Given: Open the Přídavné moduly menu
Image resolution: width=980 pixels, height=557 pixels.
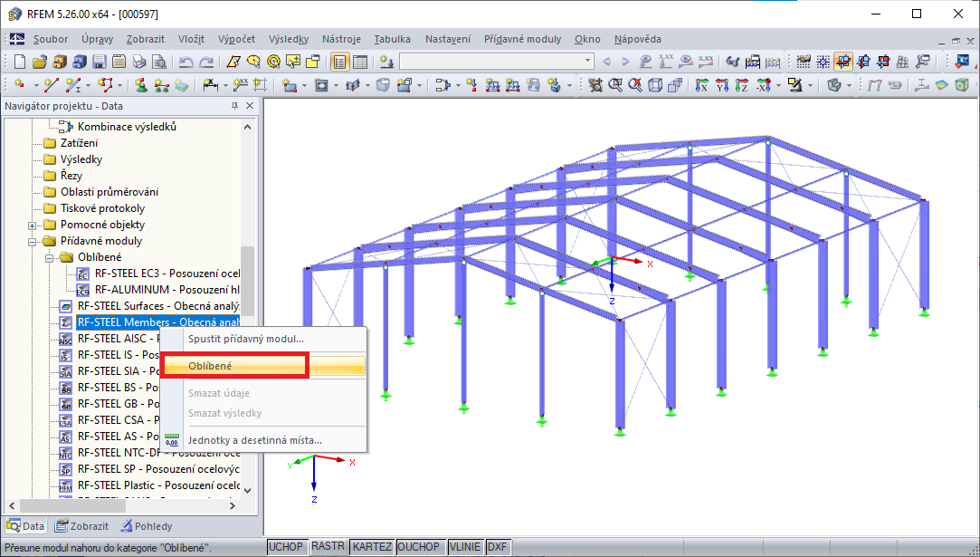Looking at the screenshot, I should click(x=522, y=39).
